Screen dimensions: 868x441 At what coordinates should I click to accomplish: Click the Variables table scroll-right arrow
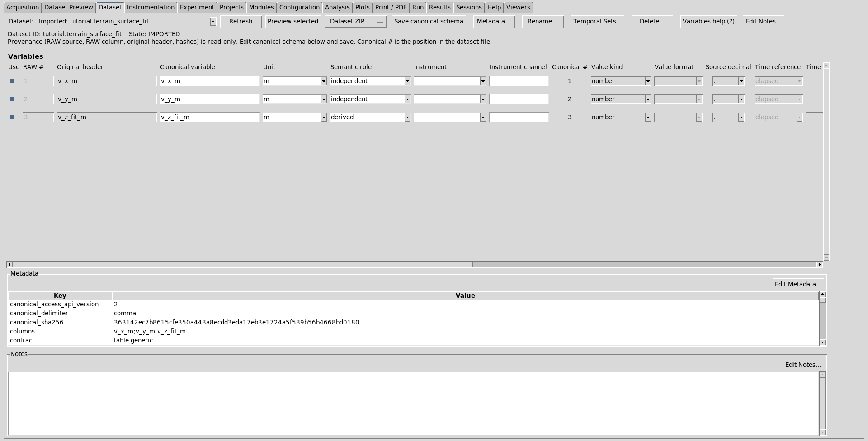819,264
